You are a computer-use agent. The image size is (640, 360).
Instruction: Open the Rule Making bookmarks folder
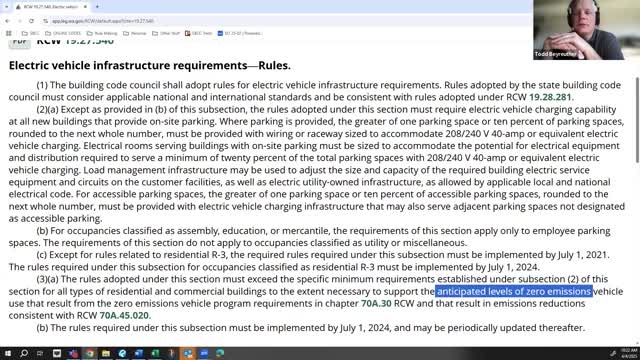(x=102, y=33)
